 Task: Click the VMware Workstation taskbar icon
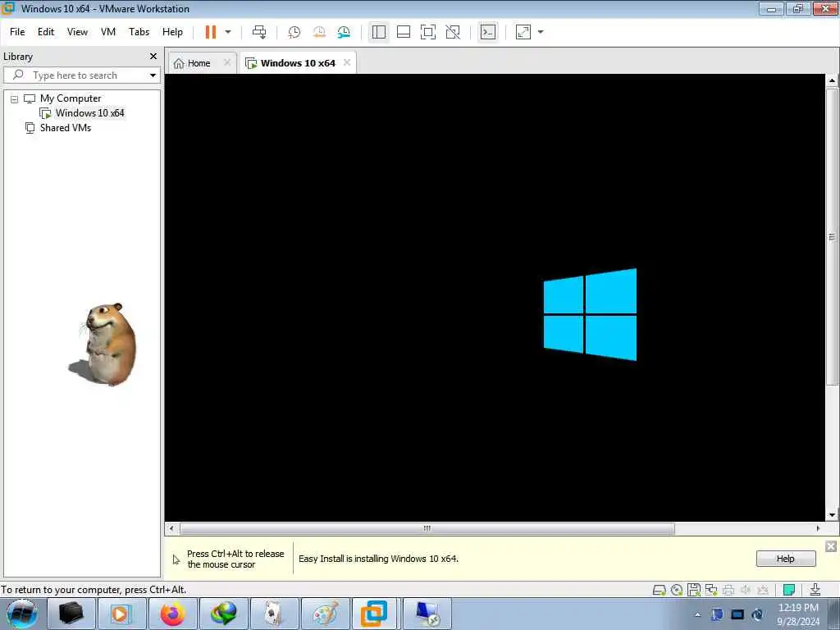(x=374, y=614)
